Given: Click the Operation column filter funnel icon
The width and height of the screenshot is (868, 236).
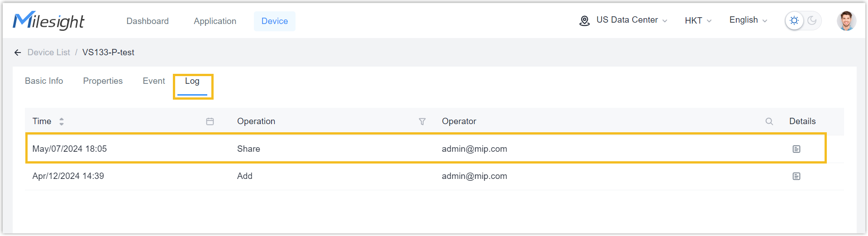Looking at the screenshot, I should click(422, 121).
